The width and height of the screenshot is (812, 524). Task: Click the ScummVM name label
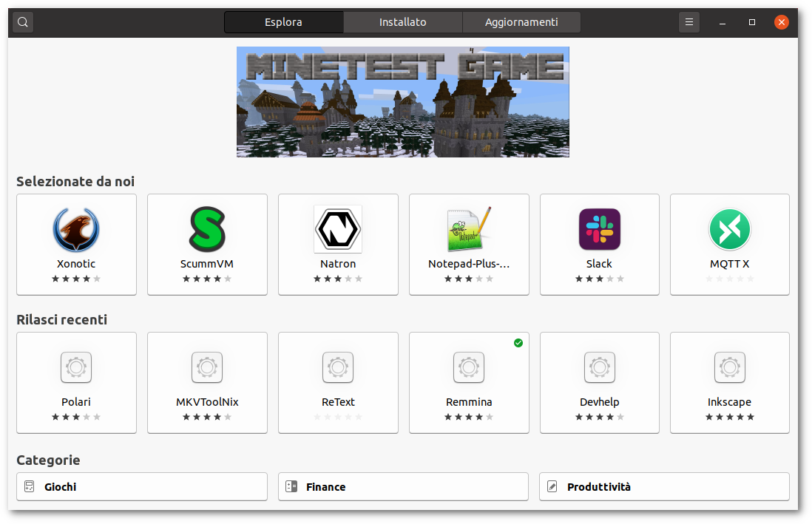(207, 264)
